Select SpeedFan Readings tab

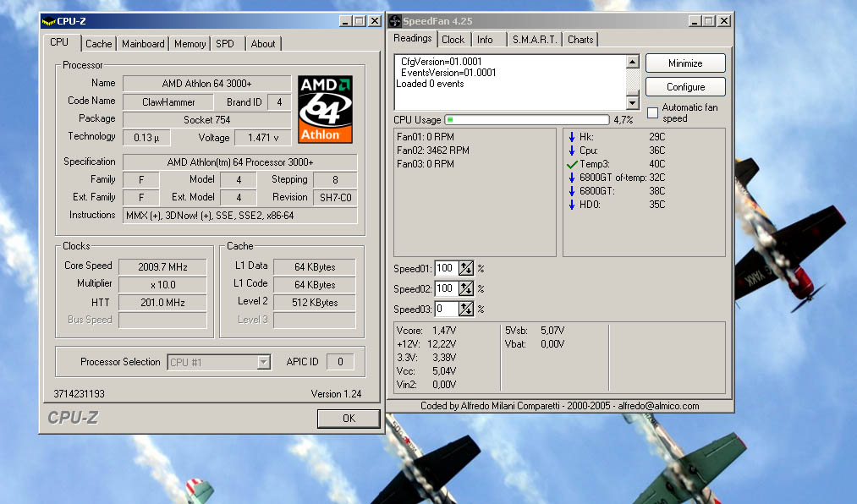(x=413, y=38)
